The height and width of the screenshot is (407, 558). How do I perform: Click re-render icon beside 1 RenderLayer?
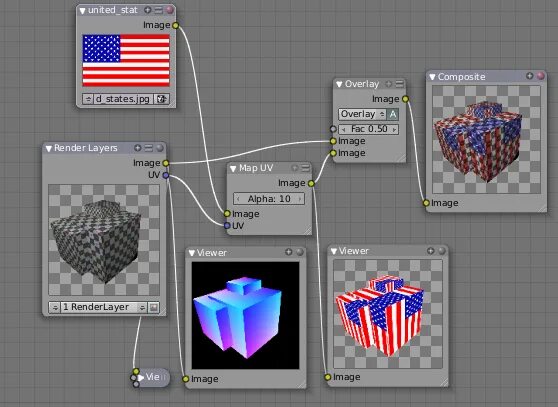coord(153,307)
